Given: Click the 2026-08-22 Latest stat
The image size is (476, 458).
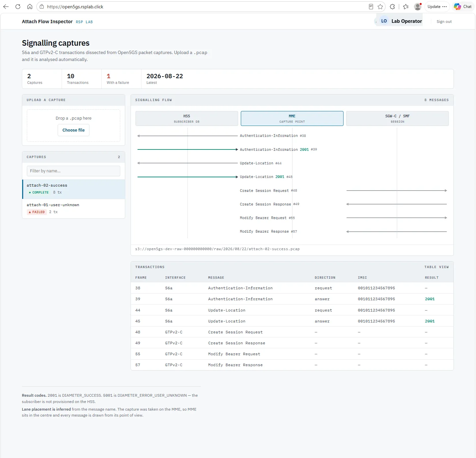Looking at the screenshot, I should click(x=165, y=79).
